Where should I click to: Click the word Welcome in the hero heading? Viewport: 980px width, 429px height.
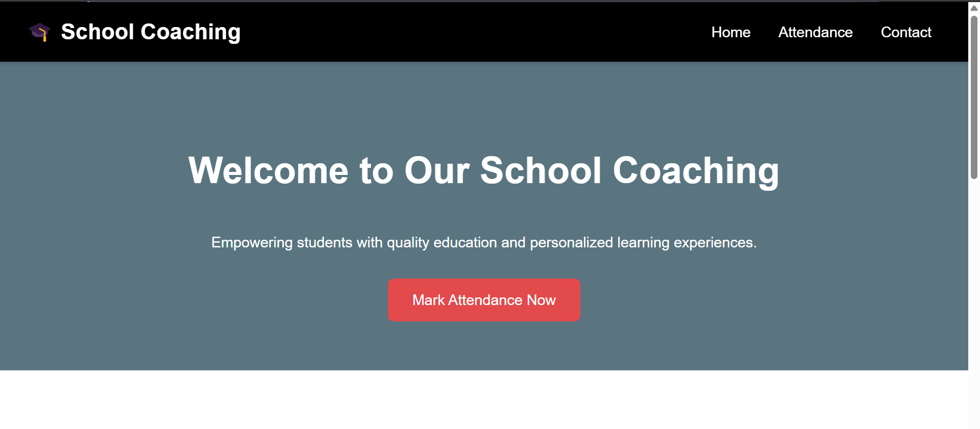[268, 170]
